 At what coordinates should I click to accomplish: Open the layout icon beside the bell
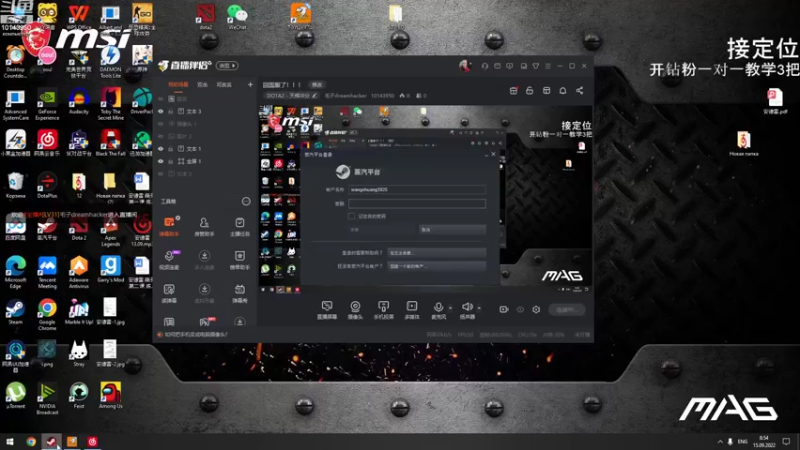click(x=546, y=90)
